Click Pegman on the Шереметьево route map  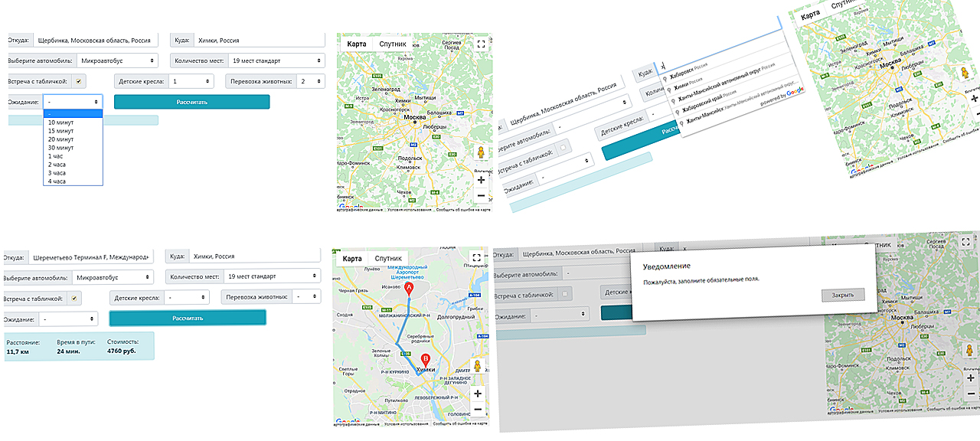click(478, 366)
